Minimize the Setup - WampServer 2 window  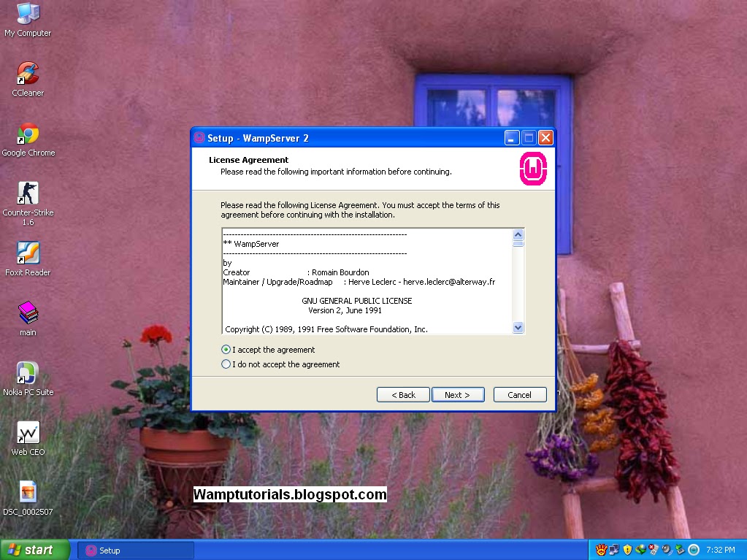tap(512, 138)
